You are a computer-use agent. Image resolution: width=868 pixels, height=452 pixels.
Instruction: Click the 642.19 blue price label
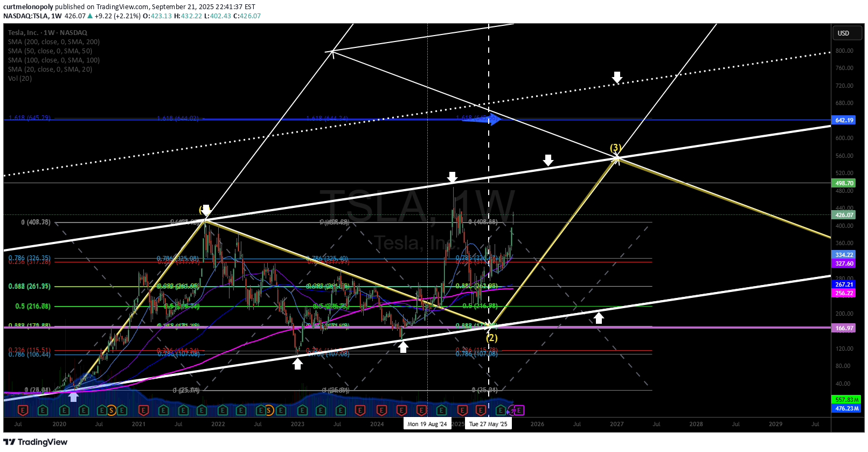[844, 120]
